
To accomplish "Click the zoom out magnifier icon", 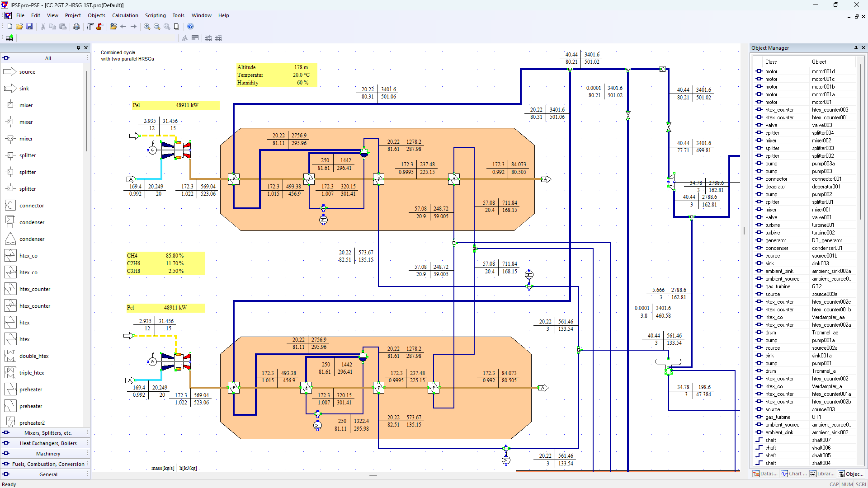I will tap(157, 27).
